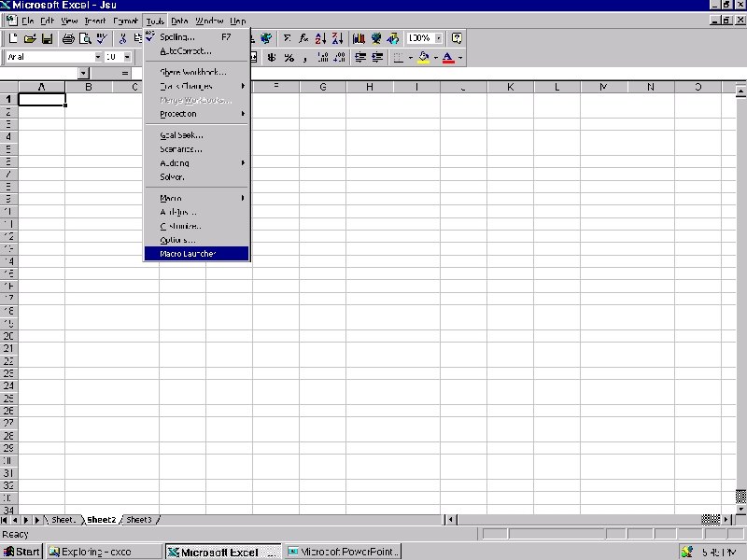Choose Spelling in Tools menu

tap(196, 36)
